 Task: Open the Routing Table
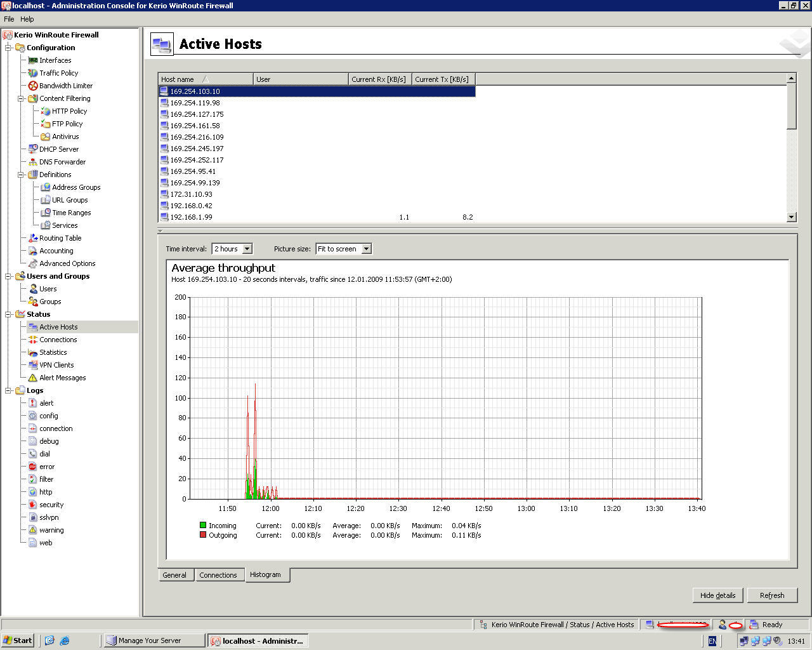point(60,238)
